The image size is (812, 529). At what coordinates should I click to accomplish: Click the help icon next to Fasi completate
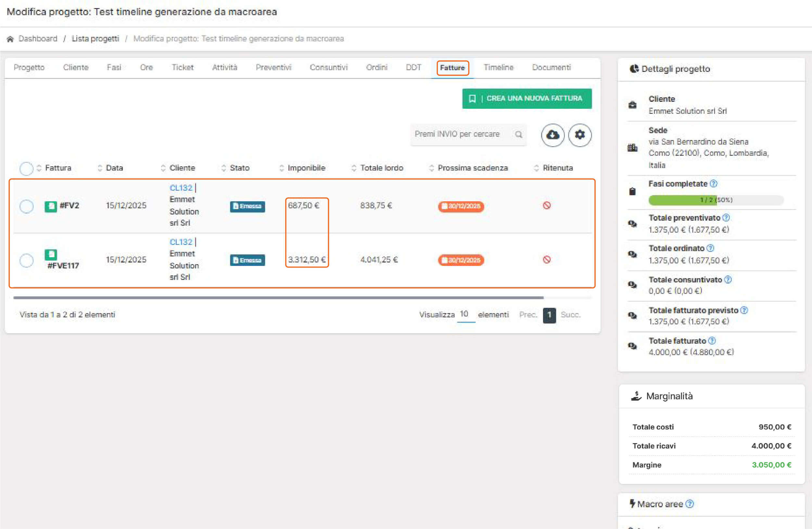[x=713, y=184]
